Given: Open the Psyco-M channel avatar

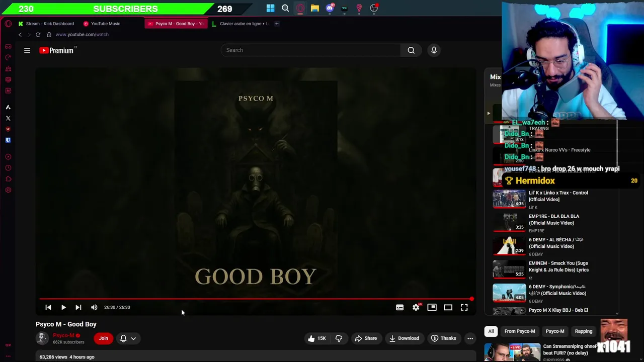Looking at the screenshot, I should coord(42,338).
